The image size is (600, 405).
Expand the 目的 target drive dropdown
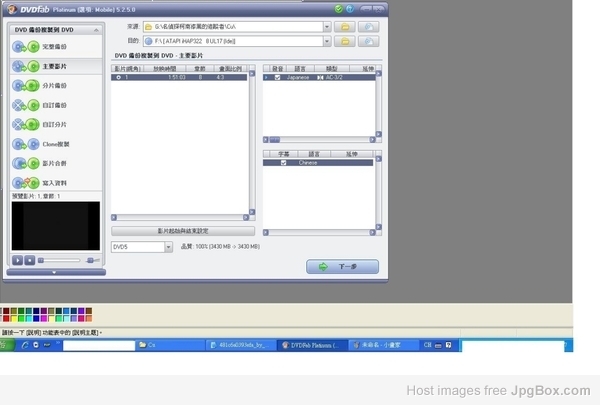[327, 41]
